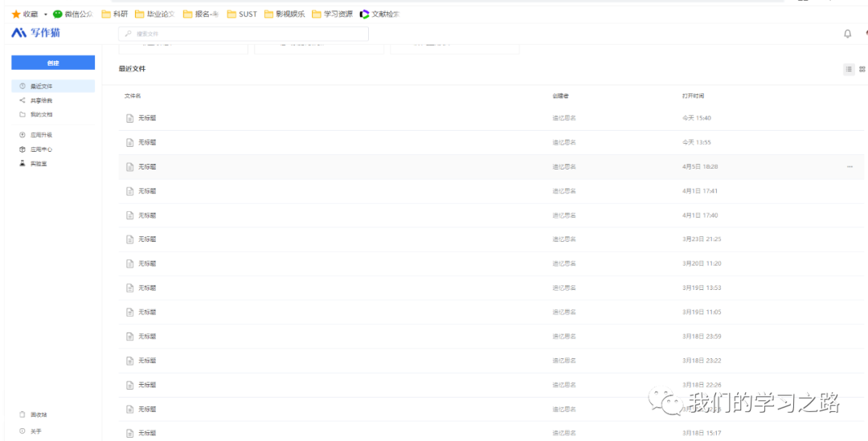Open more options for 4月5日 file
The width and height of the screenshot is (868, 441).
coord(850,167)
